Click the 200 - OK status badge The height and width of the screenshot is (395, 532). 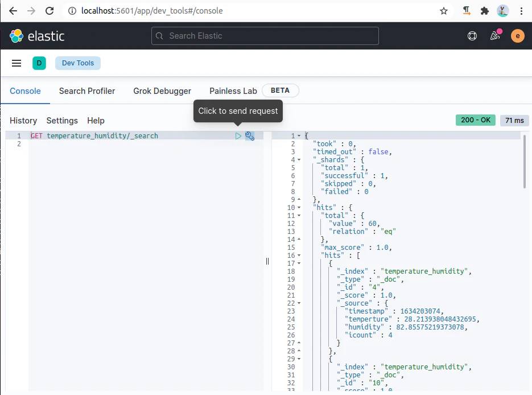tap(475, 120)
